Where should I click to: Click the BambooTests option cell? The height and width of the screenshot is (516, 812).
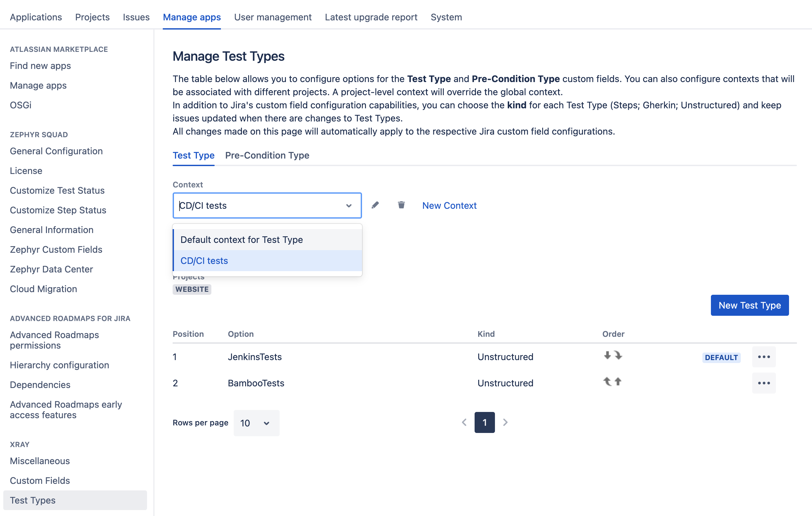[256, 383]
